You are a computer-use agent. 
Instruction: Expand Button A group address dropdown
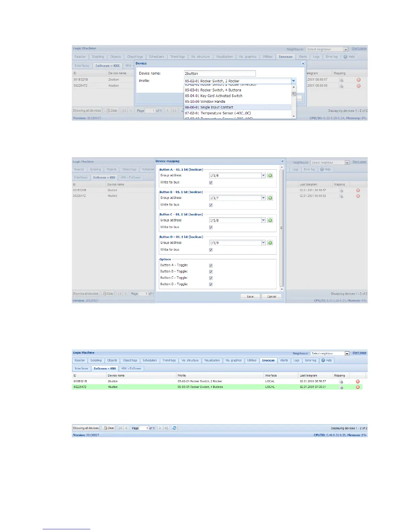coord(264,175)
